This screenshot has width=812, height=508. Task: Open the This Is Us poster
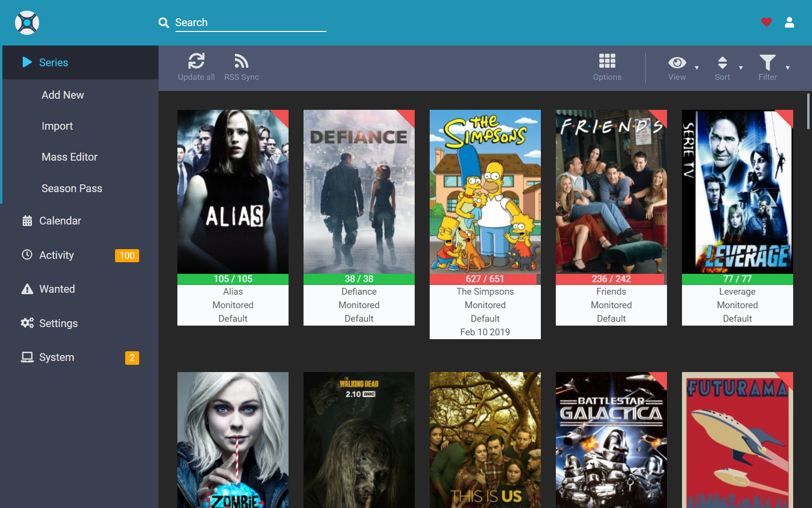click(x=485, y=440)
